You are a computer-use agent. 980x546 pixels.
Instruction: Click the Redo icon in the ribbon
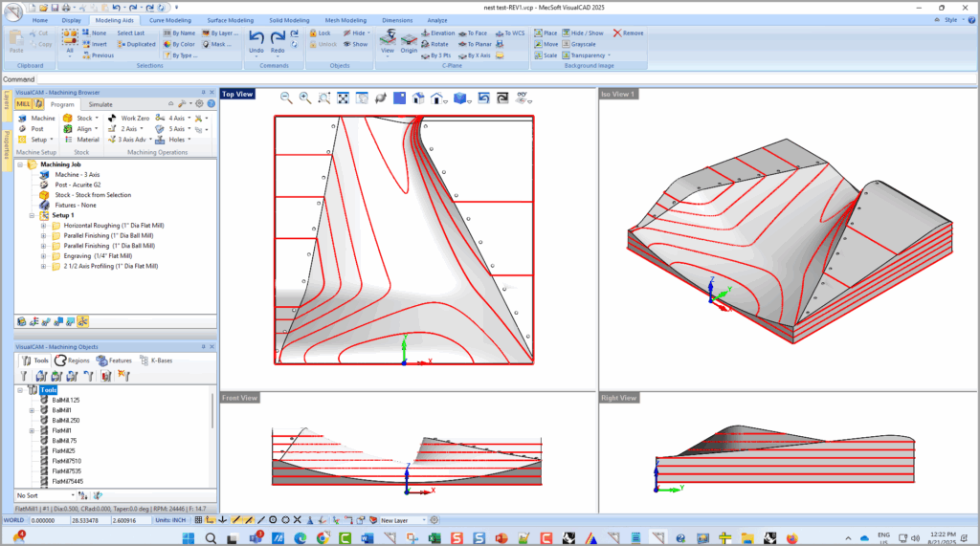click(x=278, y=38)
